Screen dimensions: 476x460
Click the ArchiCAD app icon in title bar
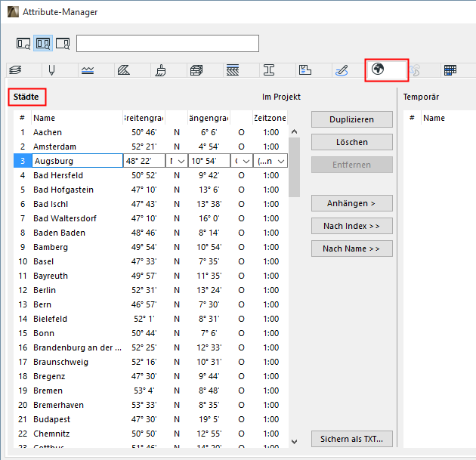pyautogui.click(x=13, y=12)
